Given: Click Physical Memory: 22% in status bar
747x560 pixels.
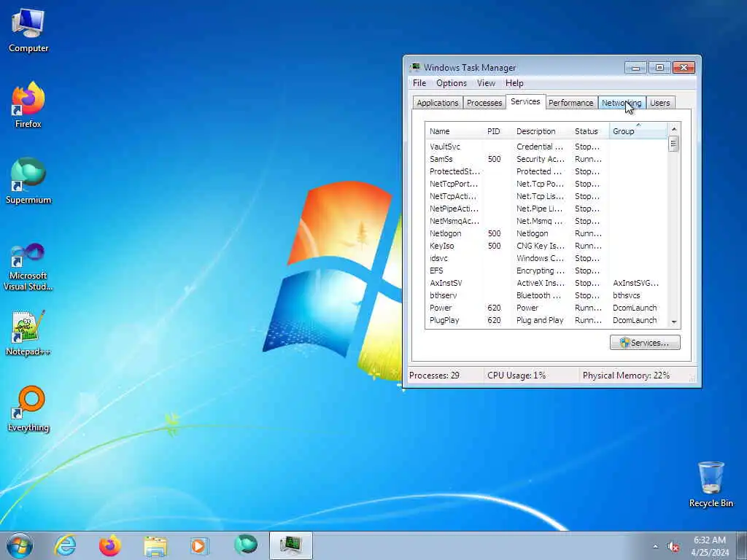Looking at the screenshot, I should [626, 376].
